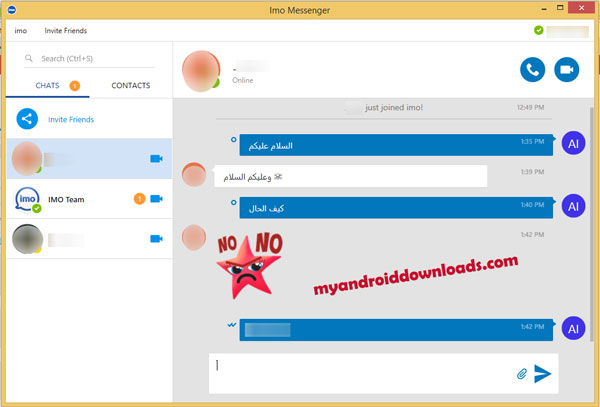This screenshot has height=407, width=600.
Task: Start a video call from chat header
Action: click(x=566, y=70)
